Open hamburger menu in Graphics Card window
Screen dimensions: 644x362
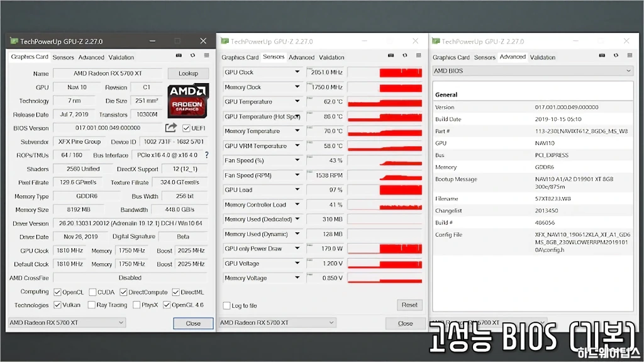(x=206, y=55)
